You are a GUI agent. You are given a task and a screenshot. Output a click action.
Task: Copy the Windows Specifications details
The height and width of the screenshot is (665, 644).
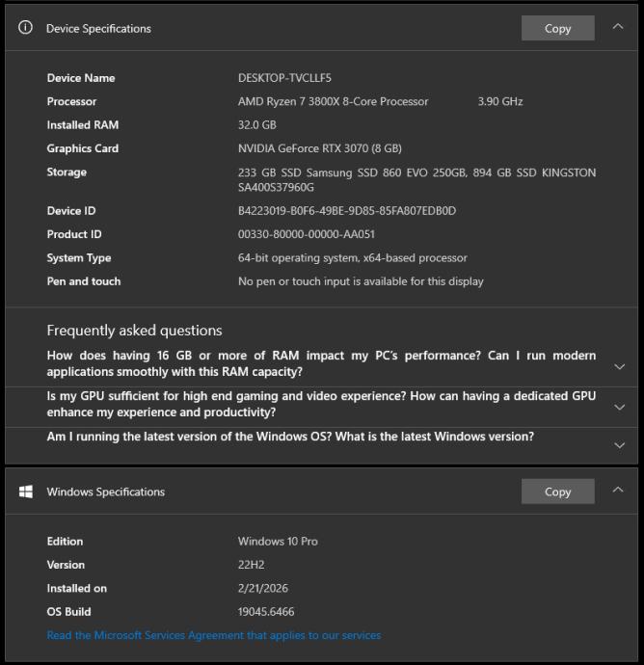pos(557,492)
